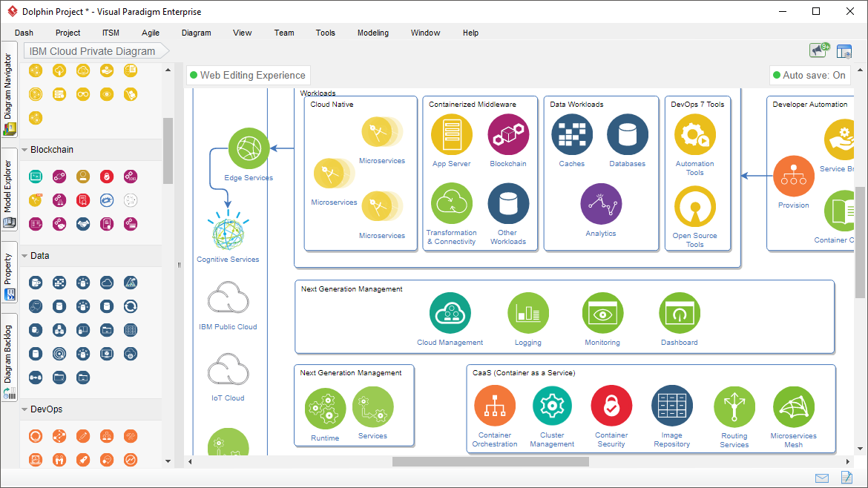Click the Open Source Tools icon

pos(694,206)
